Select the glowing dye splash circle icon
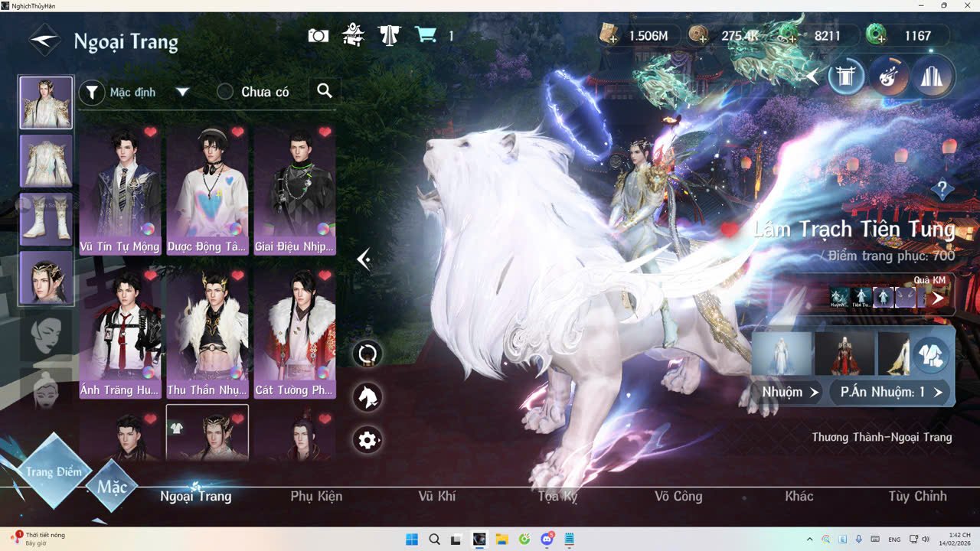Viewport: 980px width, 551px height. pos(888,76)
